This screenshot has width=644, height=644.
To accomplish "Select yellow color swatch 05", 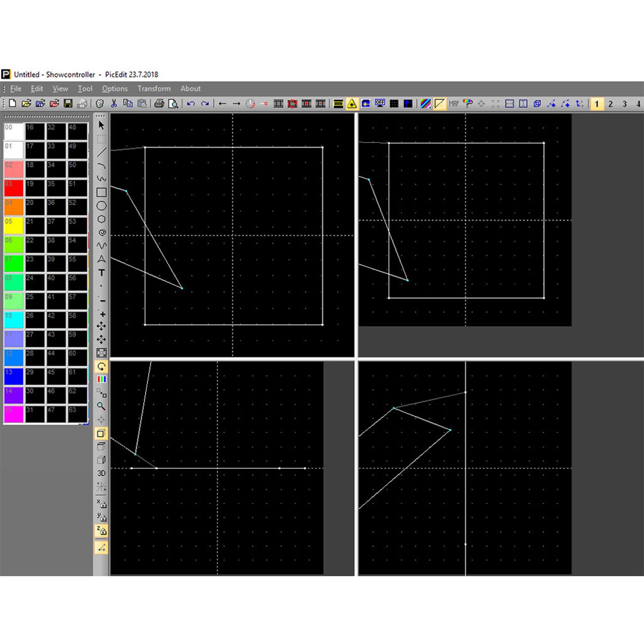I will coord(14,226).
